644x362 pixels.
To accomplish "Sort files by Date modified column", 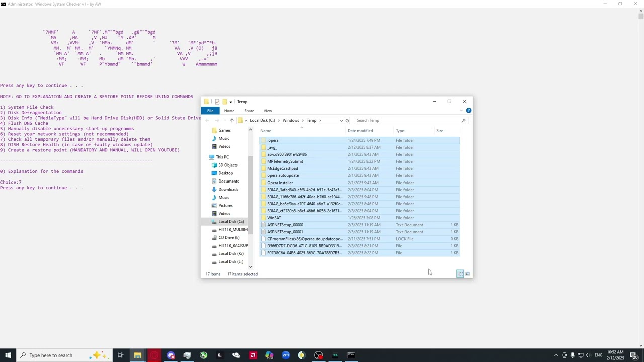I will [360, 131].
